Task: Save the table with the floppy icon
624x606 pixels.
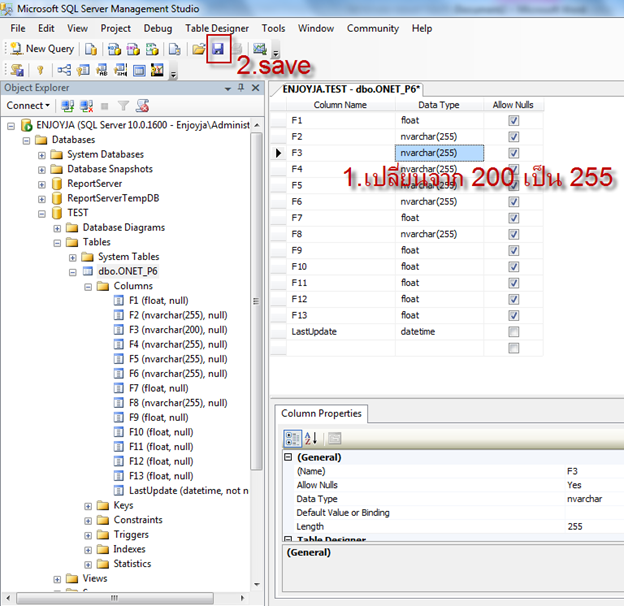Action: [218, 49]
